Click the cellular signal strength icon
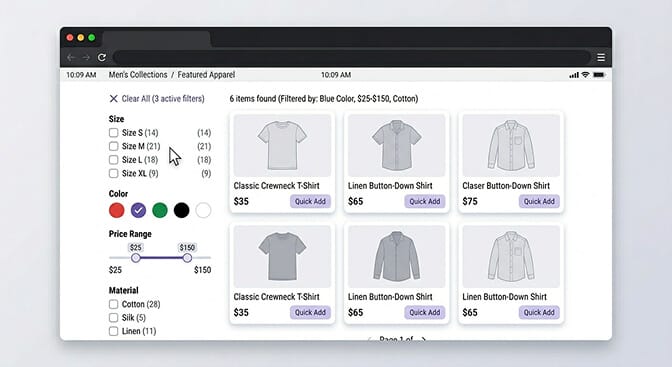The width and height of the screenshot is (672, 367). point(574,75)
